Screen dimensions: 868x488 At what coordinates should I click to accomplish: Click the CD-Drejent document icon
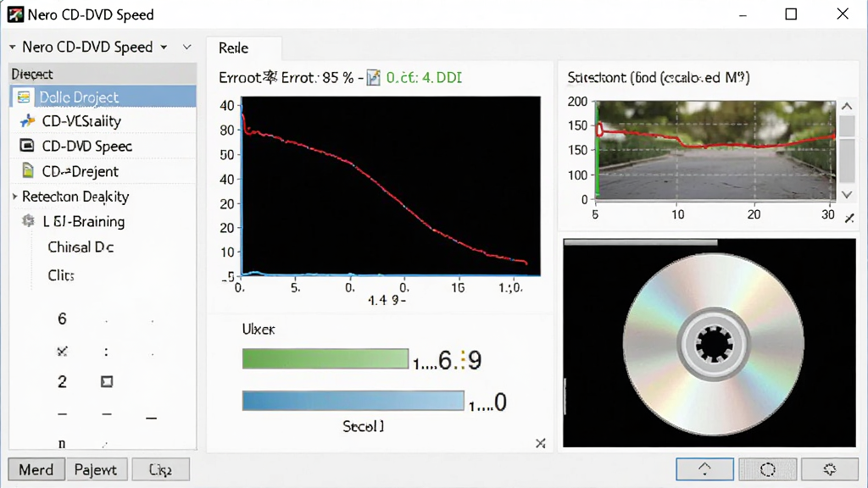point(28,170)
